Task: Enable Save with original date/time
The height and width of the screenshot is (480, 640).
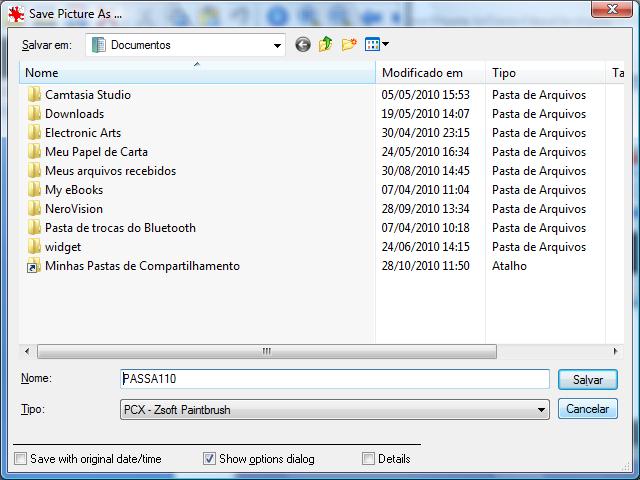Action: (21, 459)
